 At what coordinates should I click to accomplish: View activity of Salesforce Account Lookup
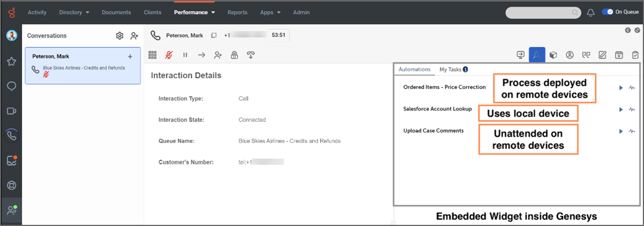tap(632, 109)
